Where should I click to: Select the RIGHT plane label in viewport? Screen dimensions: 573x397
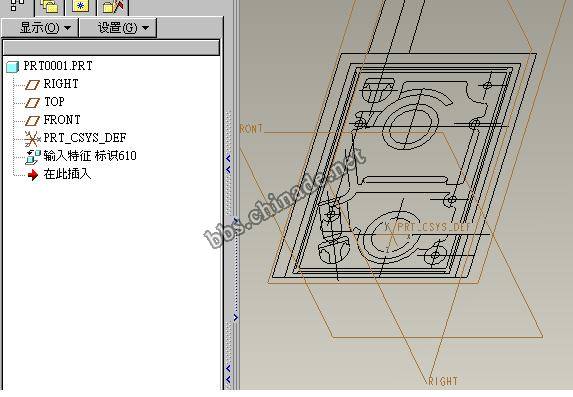pos(443,381)
